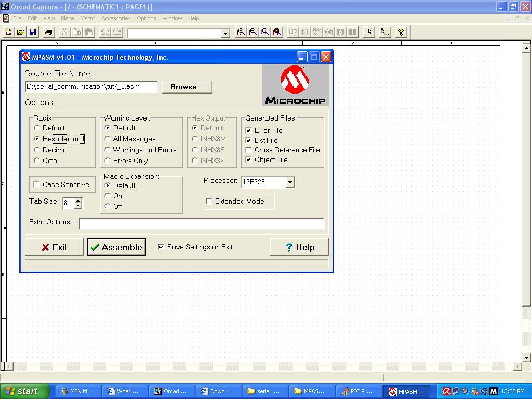
Task: Run the design rules check DRC icon
Action: pyautogui.click(x=316, y=32)
